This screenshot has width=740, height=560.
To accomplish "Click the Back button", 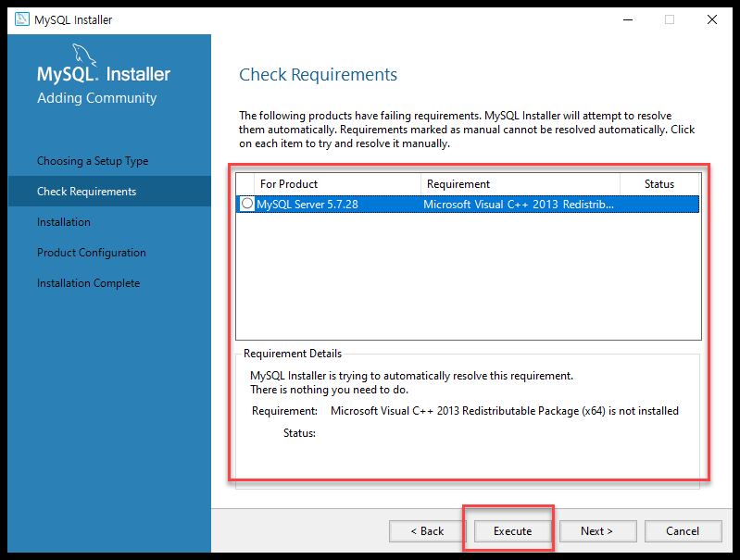I will coord(427,531).
